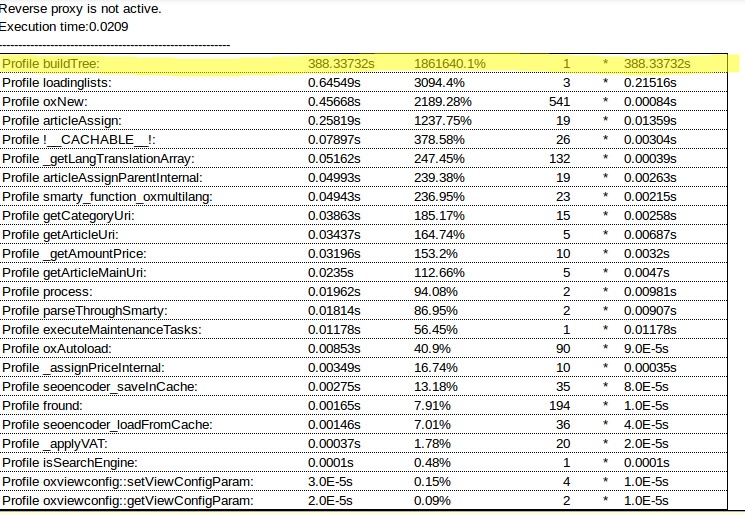Select the "Profile executeMaintenanceTasks:" row label
This screenshot has height=515, width=745.
pos(101,330)
